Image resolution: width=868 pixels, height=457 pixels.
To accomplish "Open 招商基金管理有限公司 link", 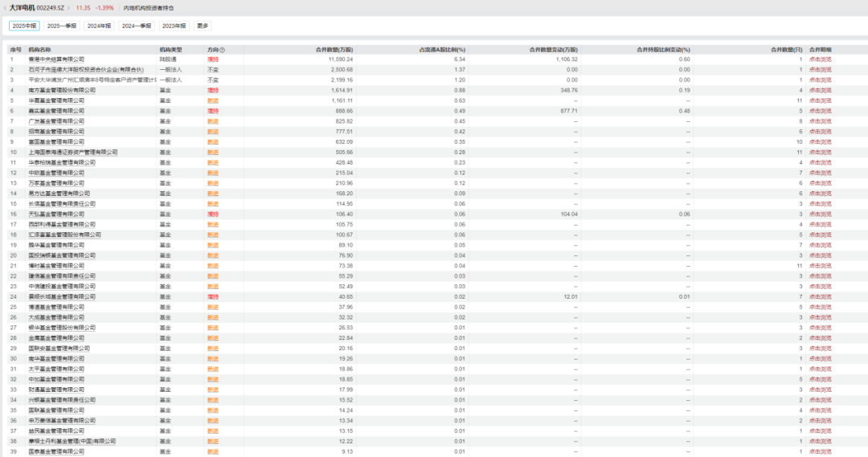I will point(56,132).
